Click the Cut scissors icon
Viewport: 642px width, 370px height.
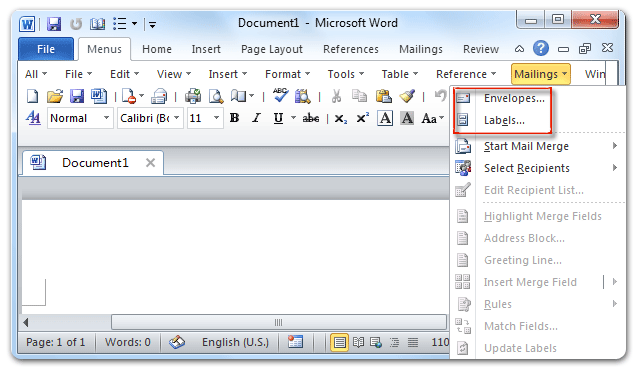click(336, 96)
